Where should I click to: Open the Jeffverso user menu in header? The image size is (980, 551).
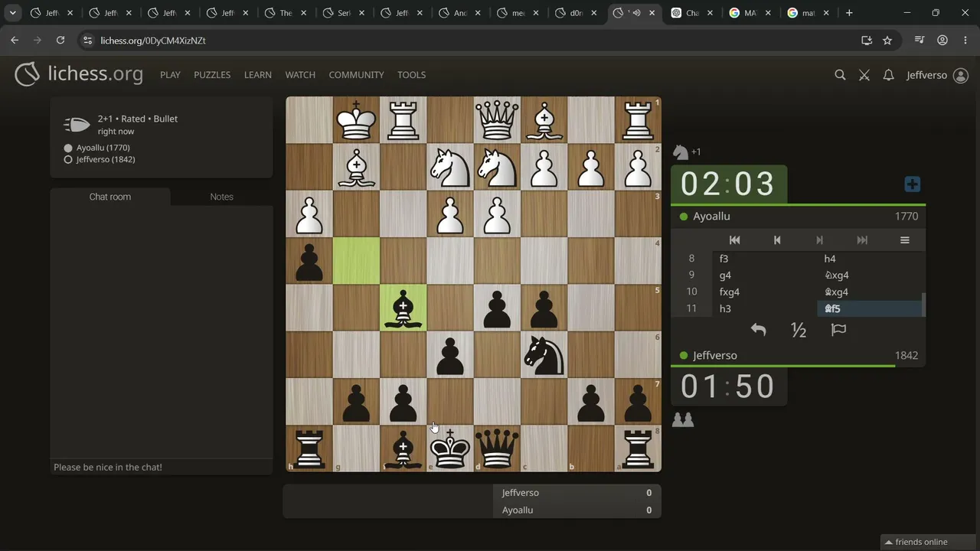coord(937,75)
